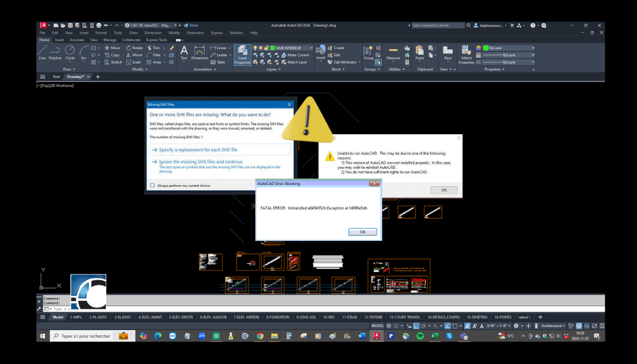Click the Group tool icon

pyautogui.click(x=368, y=52)
